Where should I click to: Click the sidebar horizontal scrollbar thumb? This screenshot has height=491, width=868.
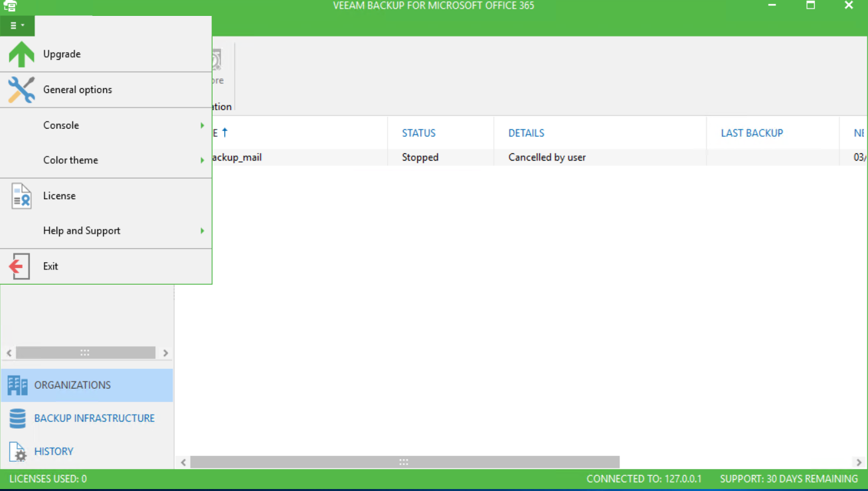[x=86, y=353]
